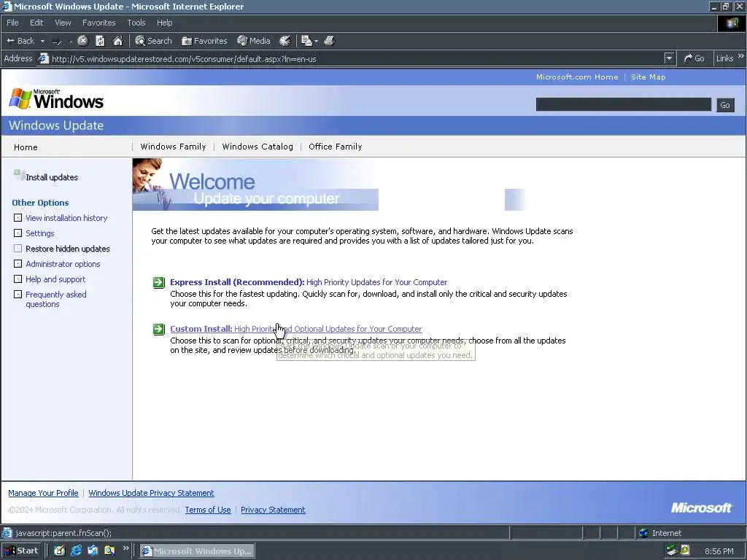The height and width of the screenshot is (560, 747).
Task: Click the Windows Update search box
Action: click(623, 105)
